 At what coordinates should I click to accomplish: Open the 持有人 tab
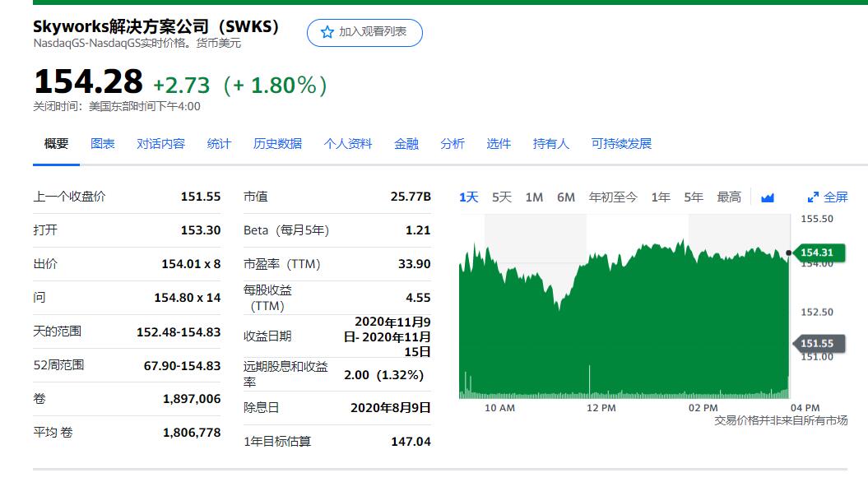click(x=551, y=144)
